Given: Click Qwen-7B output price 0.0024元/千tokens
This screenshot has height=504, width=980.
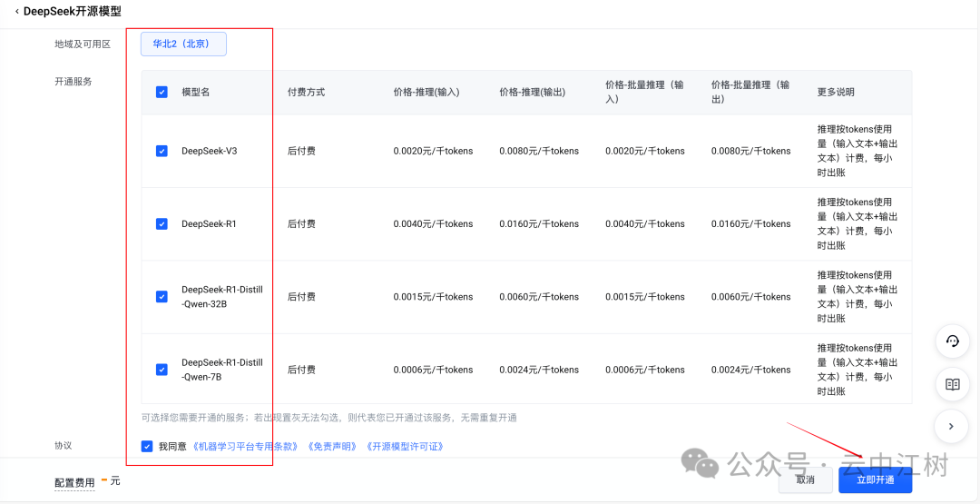Looking at the screenshot, I should point(539,370).
